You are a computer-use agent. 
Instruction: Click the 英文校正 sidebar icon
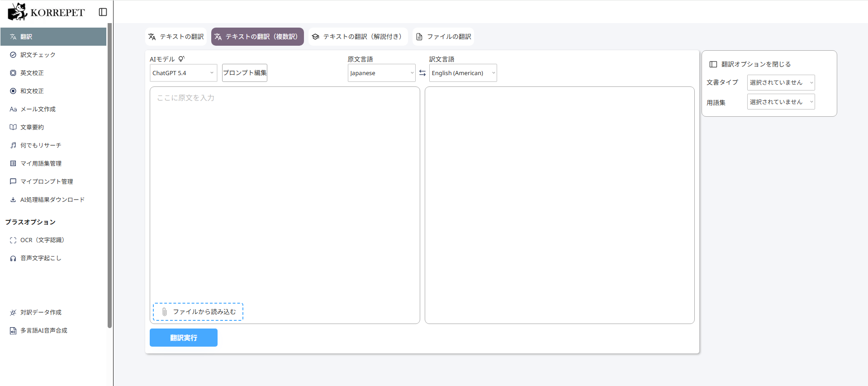pos(13,73)
